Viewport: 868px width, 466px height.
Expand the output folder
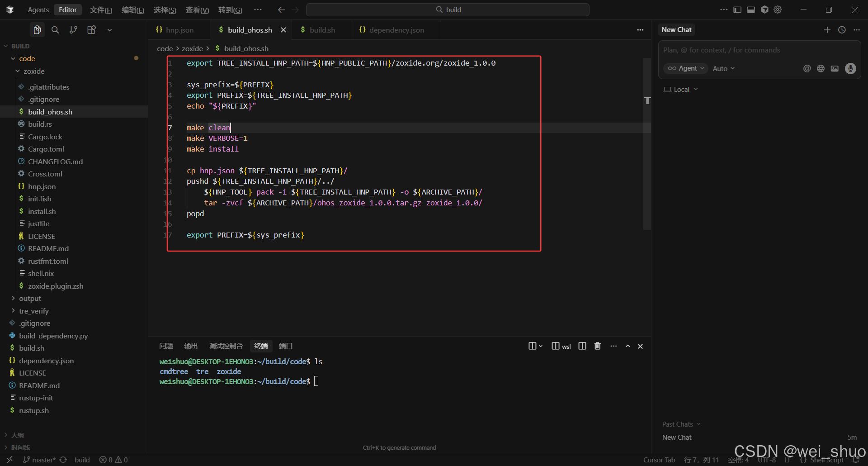point(30,299)
